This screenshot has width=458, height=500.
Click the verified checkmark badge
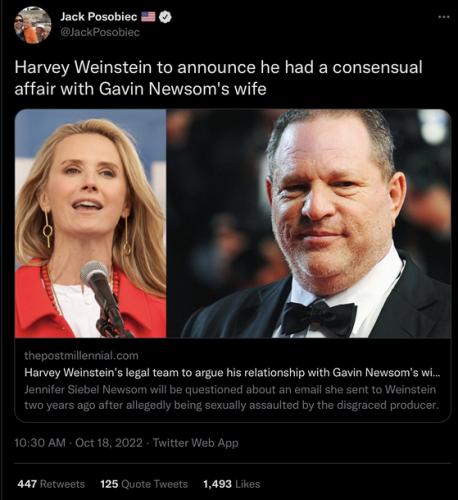point(165,17)
